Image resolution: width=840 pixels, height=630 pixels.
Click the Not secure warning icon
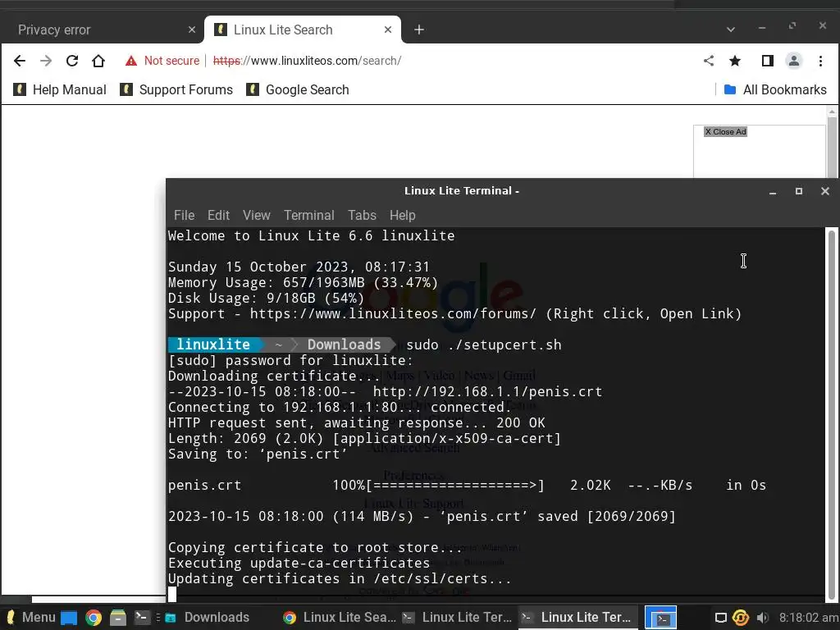[130, 61]
